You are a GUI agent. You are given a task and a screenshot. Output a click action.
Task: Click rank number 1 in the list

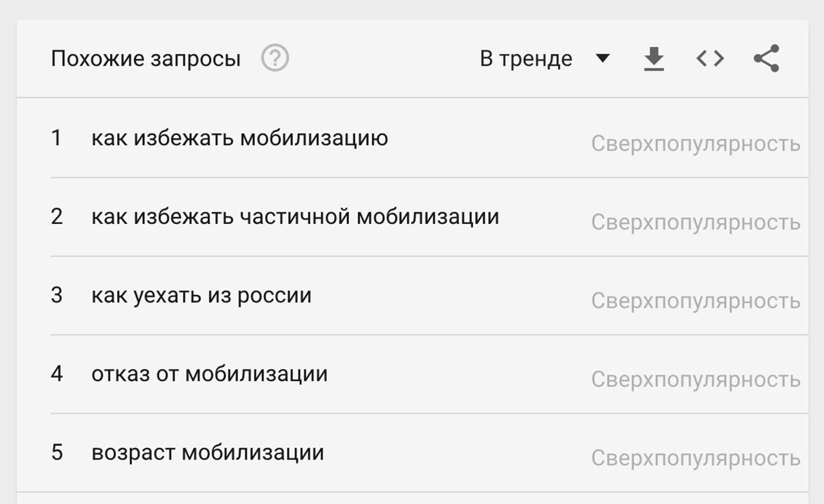(x=57, y=138)
